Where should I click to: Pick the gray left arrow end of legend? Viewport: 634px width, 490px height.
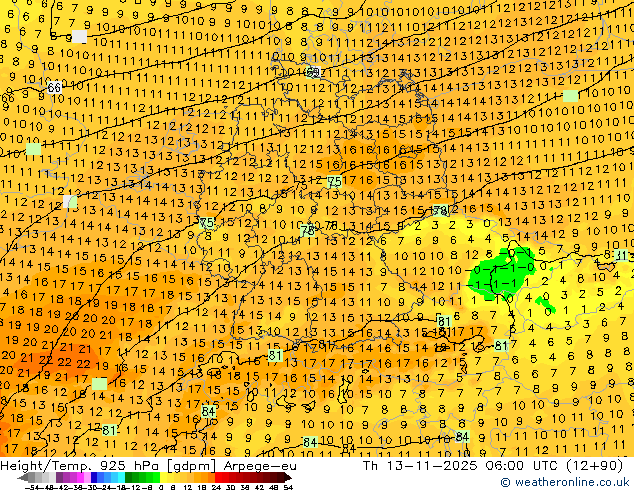pyautogui.click(x=23, y=478)
